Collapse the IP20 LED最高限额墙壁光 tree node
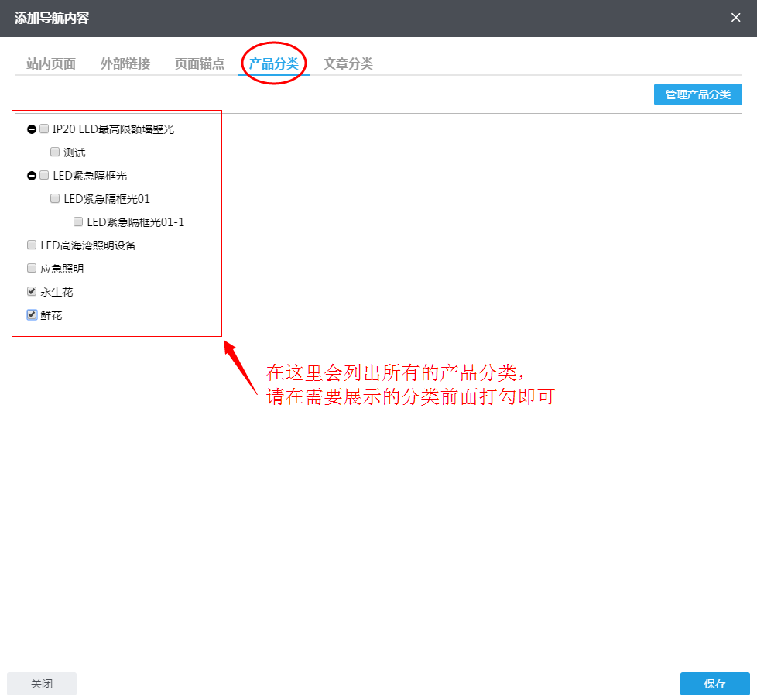Image resolution: width=757 pixels, height=700 pixels. pyautogui.click(x=30, y=129)
